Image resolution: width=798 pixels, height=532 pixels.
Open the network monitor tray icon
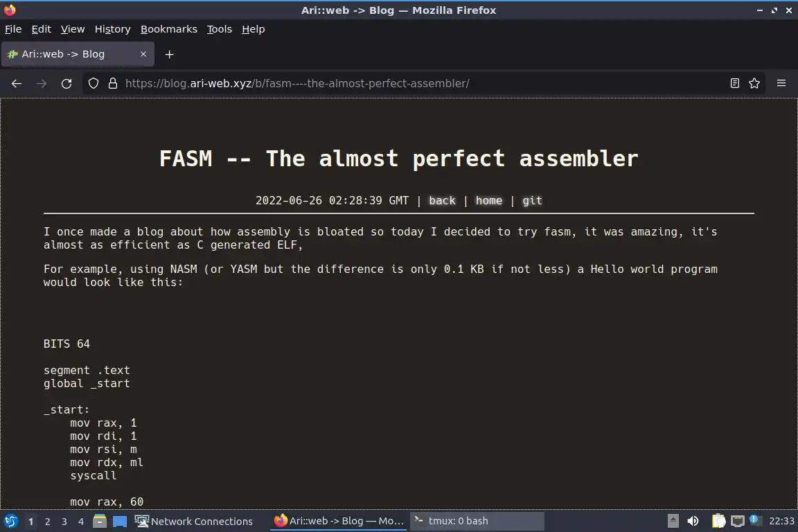(x=738, y=521)
